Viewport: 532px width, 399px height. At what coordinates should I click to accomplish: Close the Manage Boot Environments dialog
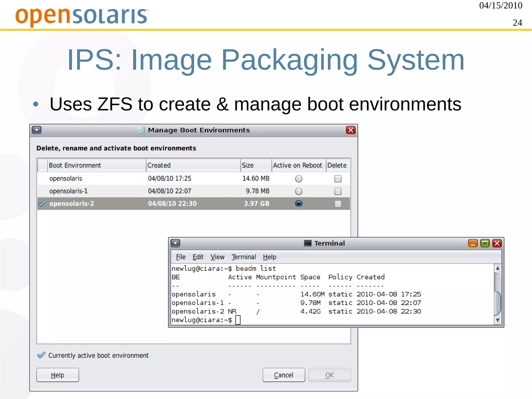pos(351,130)
